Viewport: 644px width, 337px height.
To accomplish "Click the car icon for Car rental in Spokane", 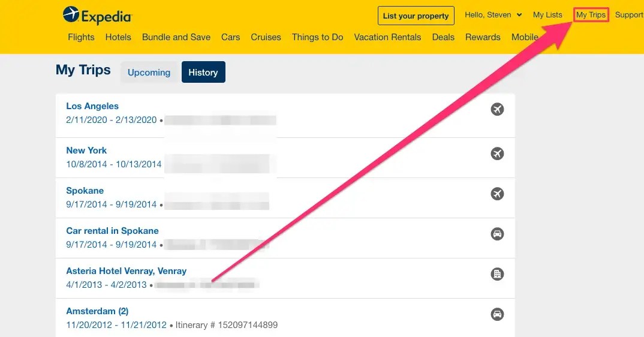I will [x=497, y=234].
